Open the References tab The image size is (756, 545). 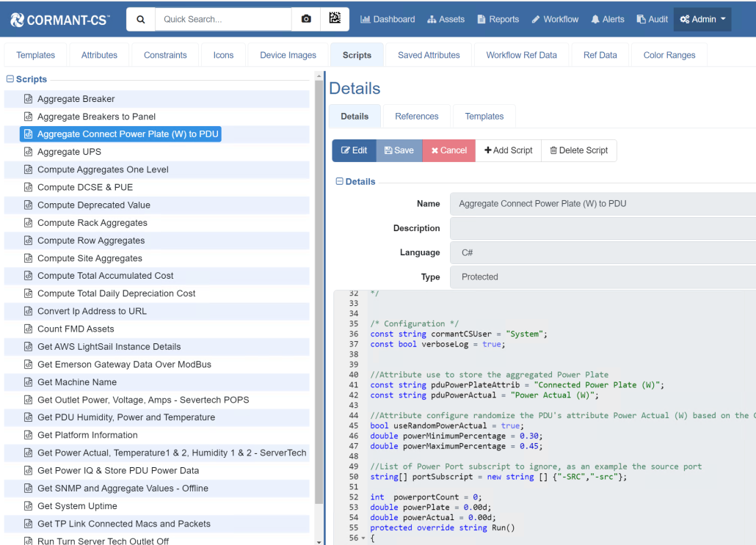[416, 116]
